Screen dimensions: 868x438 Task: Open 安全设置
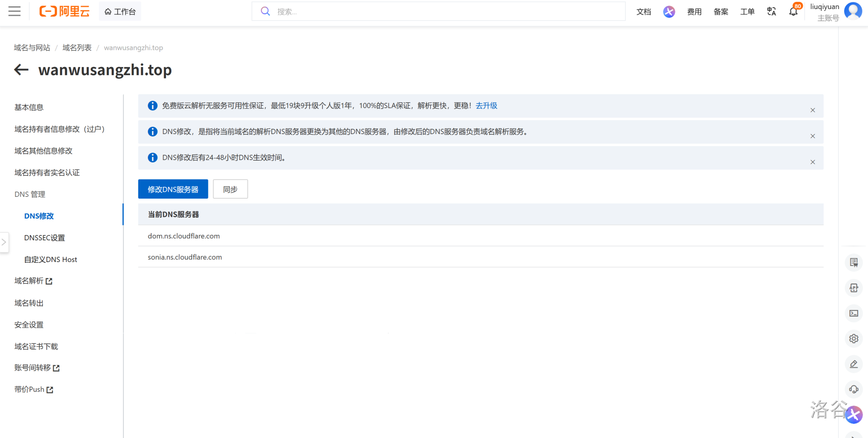tap(29, 324)
